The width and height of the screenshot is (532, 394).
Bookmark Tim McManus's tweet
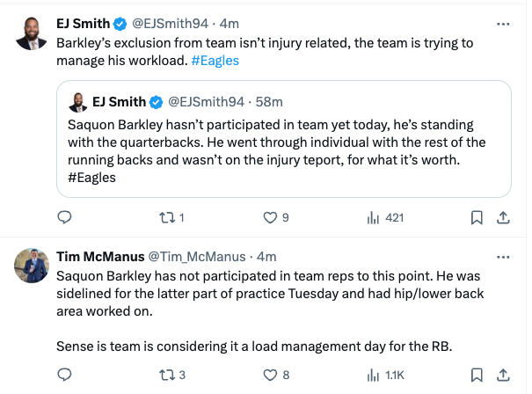pos(476,375)
